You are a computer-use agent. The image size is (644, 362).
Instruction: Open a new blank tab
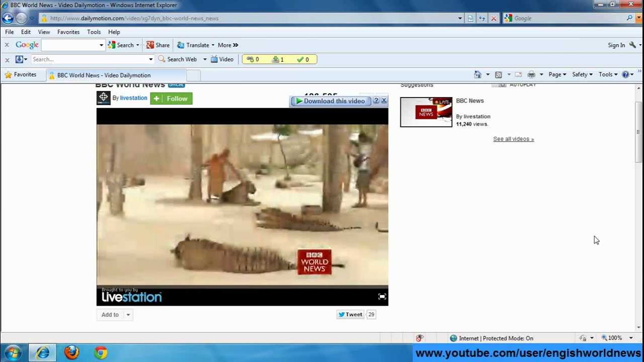193,75
